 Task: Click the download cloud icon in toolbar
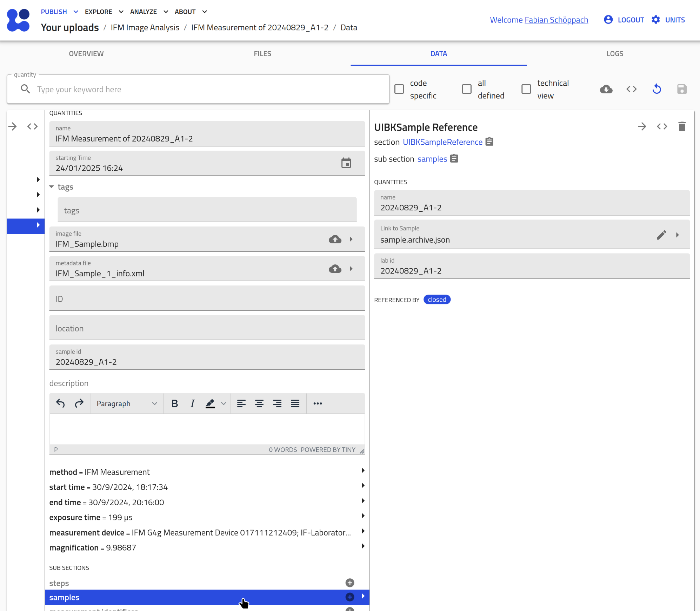[x=606, y=89]
